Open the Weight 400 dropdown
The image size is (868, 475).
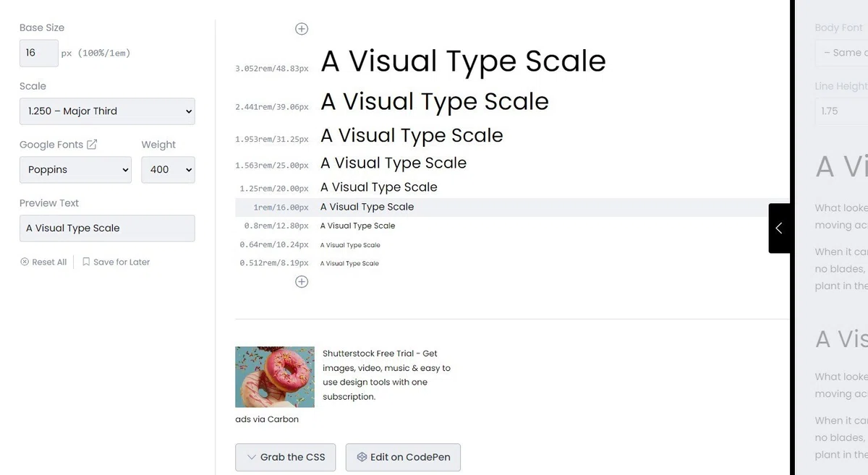pyautogui.click(x=168, y=170)
